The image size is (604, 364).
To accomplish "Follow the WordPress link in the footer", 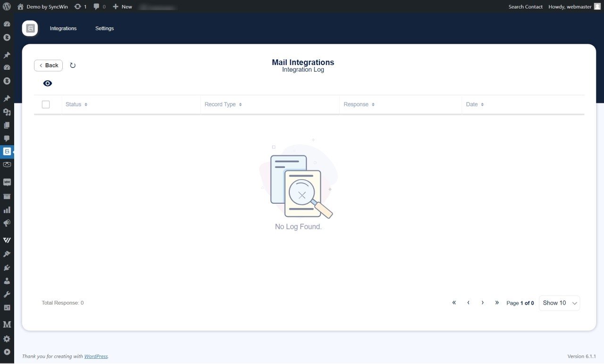I will (96, 356).
